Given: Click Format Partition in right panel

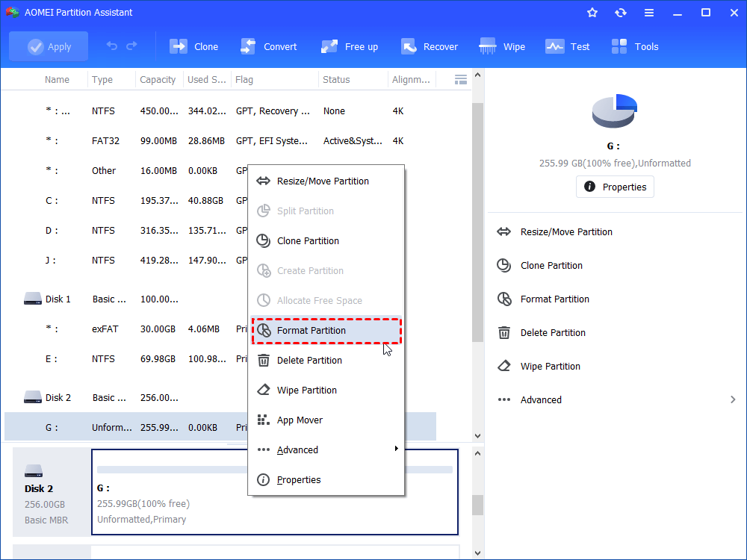Looking at the screenshot, I should tap(554, 299).
